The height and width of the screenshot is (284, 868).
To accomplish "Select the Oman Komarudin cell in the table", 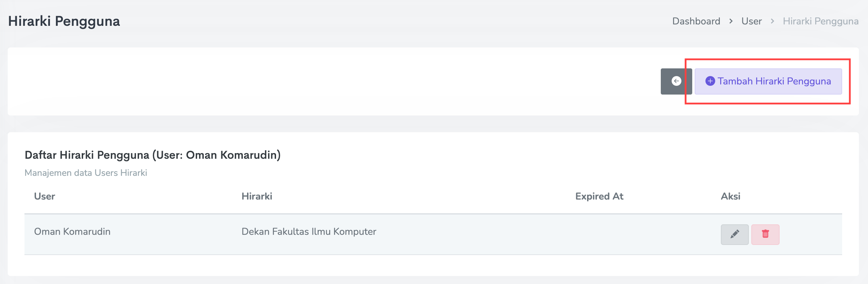I will click(72, 232).
